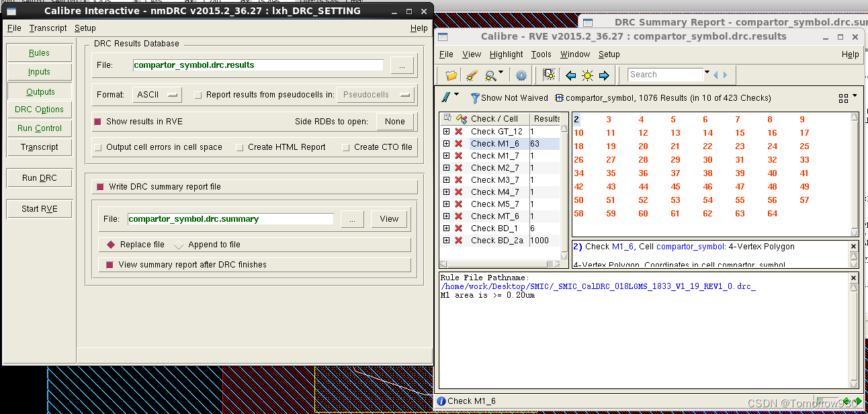Open highlight options with the gear icon
This screenshot has height=414, width=868.
(x=521, y=75)
